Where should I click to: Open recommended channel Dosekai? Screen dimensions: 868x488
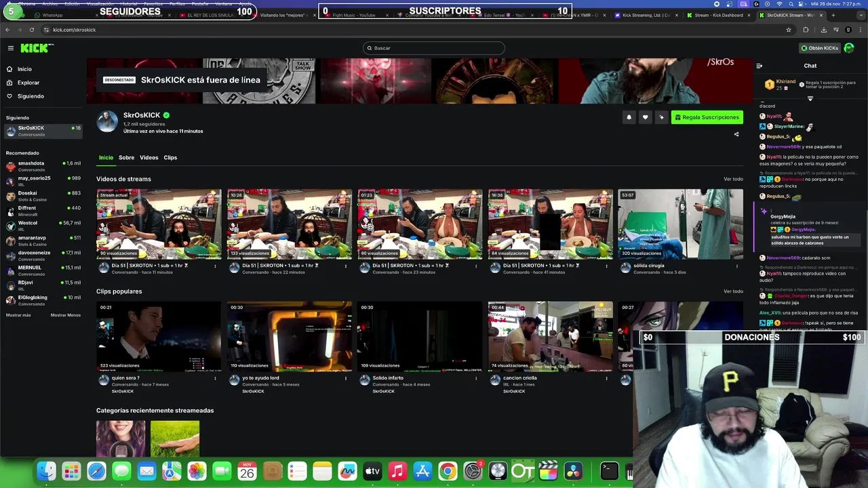(x=43, y=196)
